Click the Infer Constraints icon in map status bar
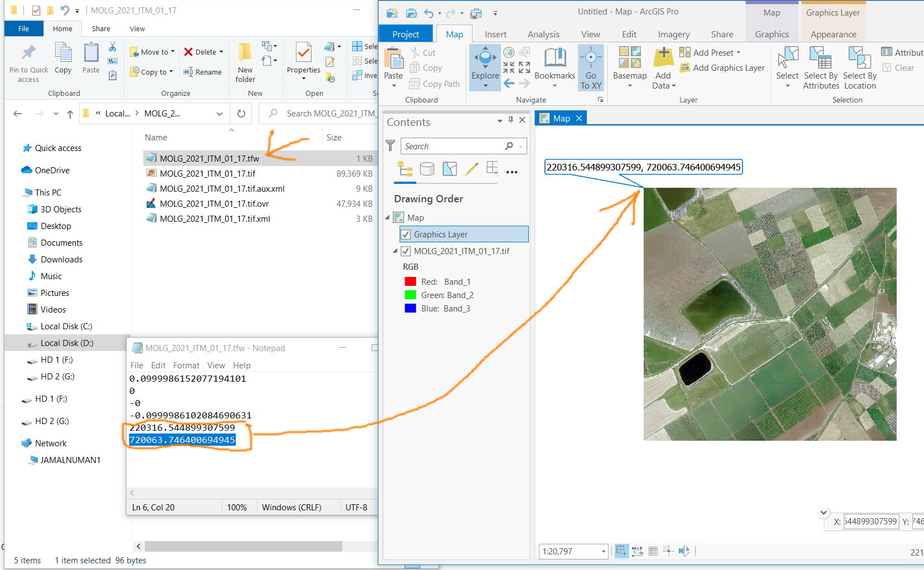924x570 pixels. tap(669, 551)
